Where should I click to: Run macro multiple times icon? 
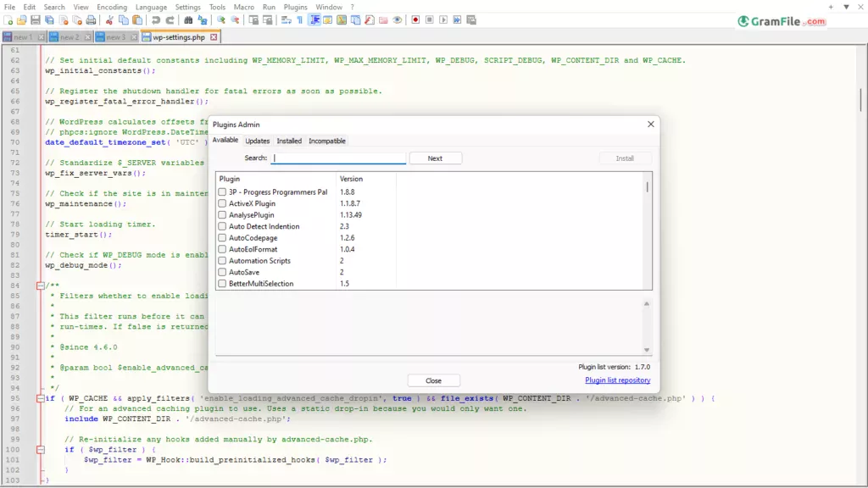(x=457, y=20)
